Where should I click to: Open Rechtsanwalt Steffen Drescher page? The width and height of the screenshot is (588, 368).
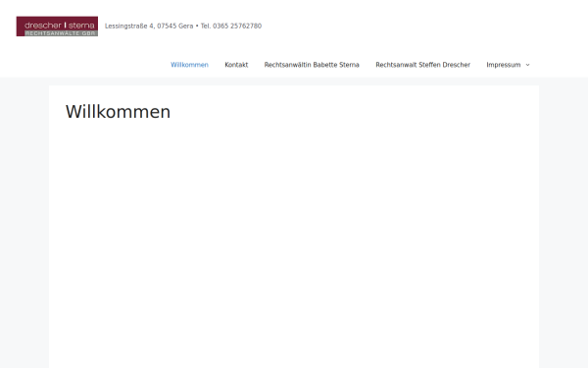(422, 65)
